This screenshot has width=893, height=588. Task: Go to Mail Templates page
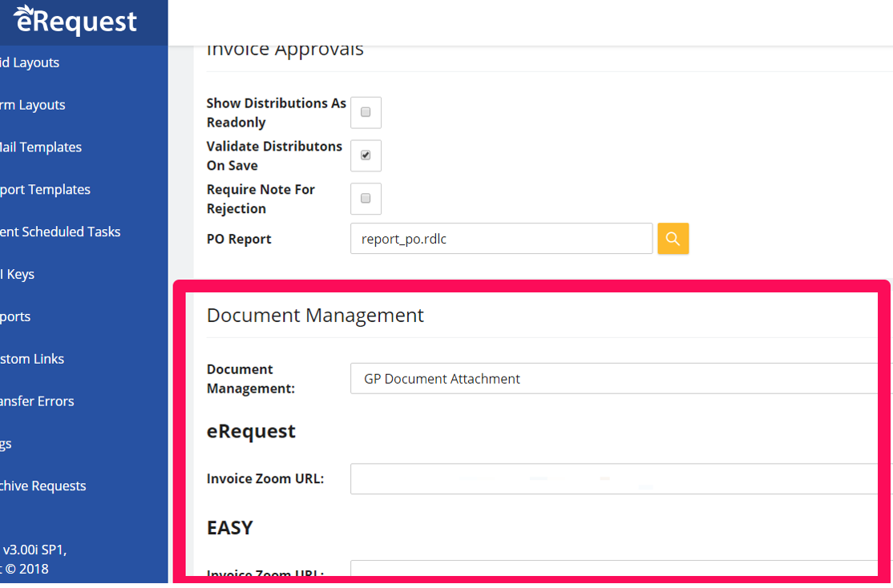[41, 147]
